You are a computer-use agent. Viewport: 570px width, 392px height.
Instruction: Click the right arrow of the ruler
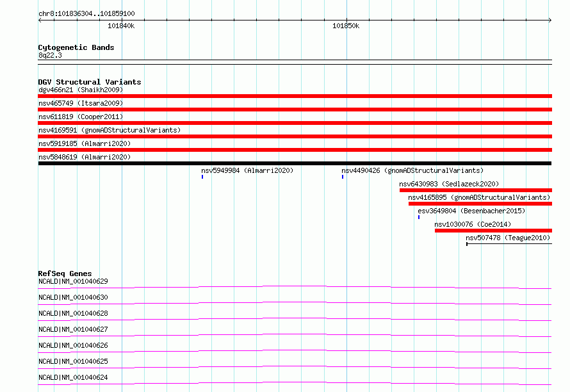(x=550, y=20)
